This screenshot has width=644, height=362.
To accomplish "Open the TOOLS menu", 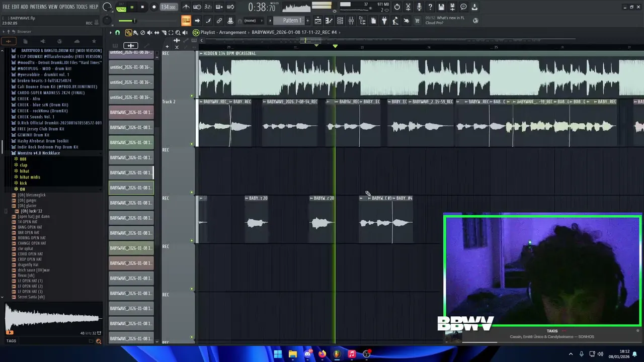I will (82, 7).
